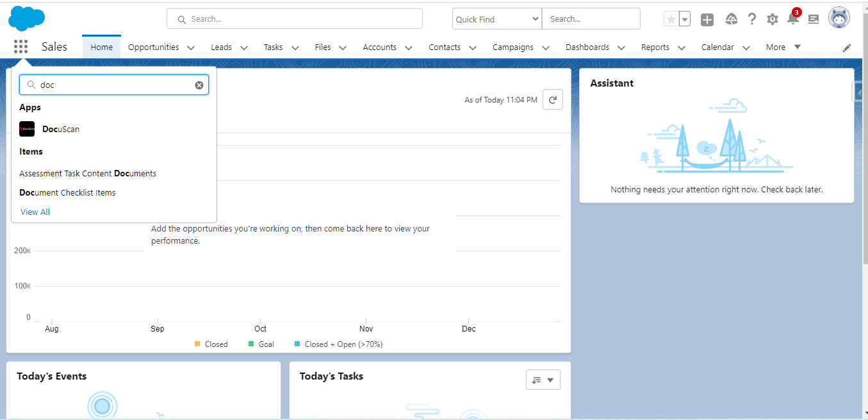The image size is (868, 420).
Task: Click the Trailhead guidance center icon
Action: point(731,19)
